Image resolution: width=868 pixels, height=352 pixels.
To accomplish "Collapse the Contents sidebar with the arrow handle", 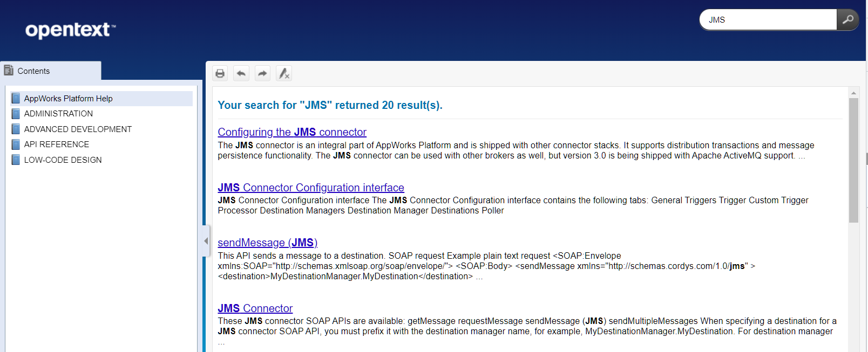I will point(206,241).
